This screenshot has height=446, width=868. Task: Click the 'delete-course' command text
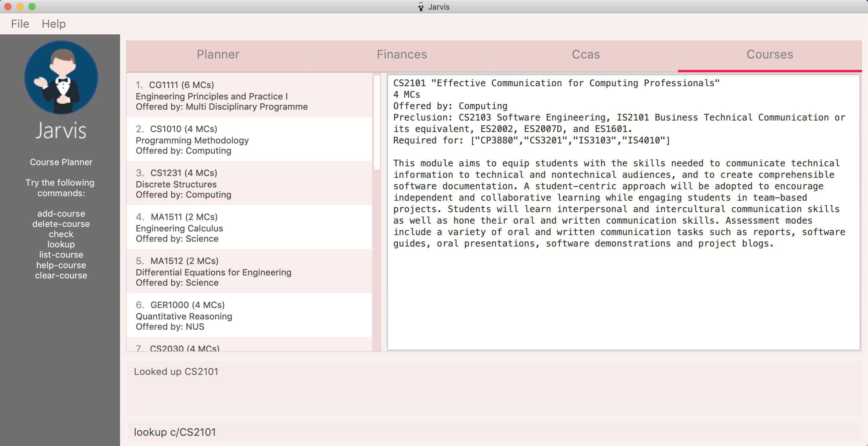[61, 224]
